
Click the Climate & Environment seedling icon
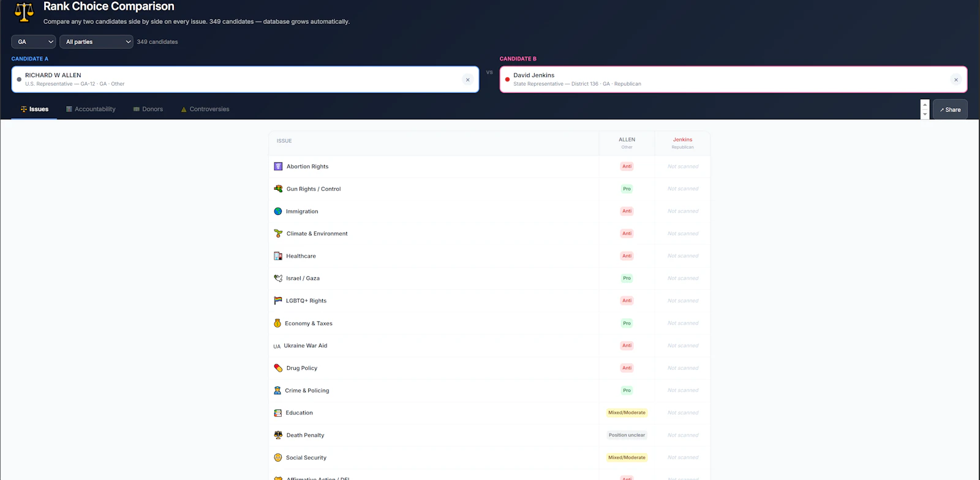pyautogui.click(x=278, y=233)
